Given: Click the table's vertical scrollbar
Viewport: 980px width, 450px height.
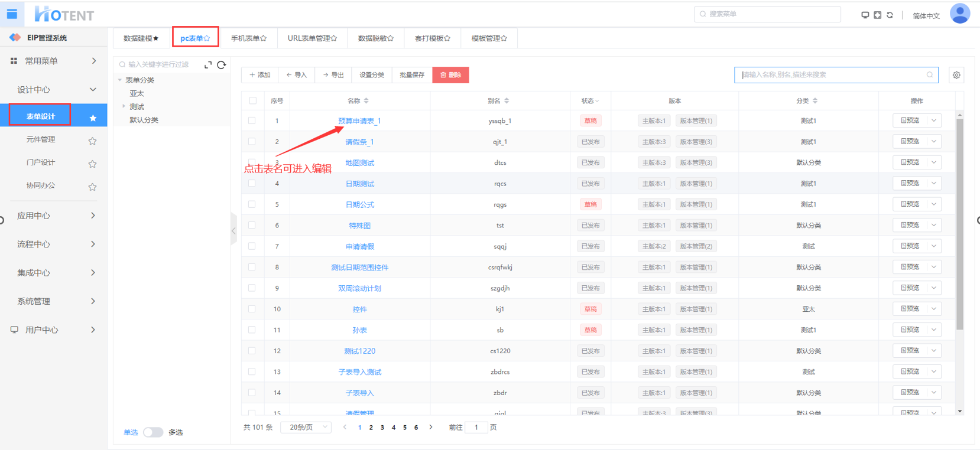Looking at the screenshot, I should [959, 224].
